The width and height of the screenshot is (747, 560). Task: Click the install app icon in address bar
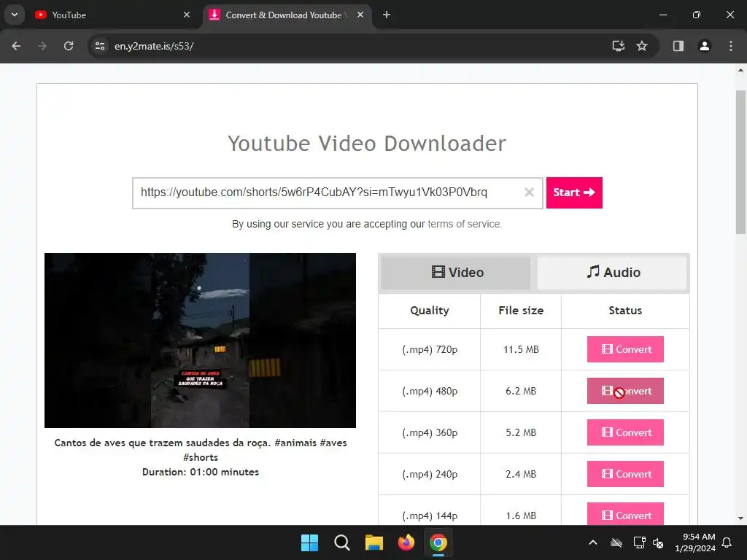[x=619, y=46]
